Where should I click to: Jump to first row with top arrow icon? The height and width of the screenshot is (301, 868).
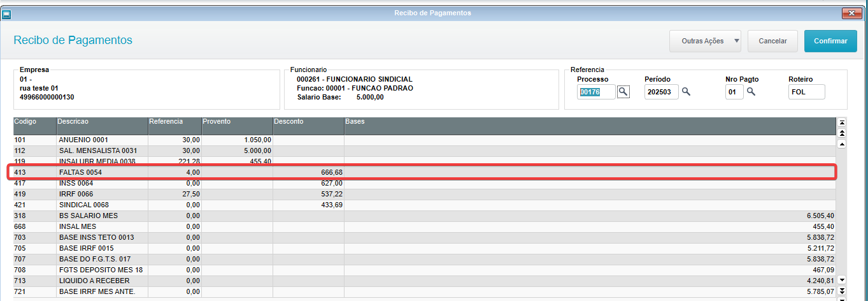tap(842, 122)
